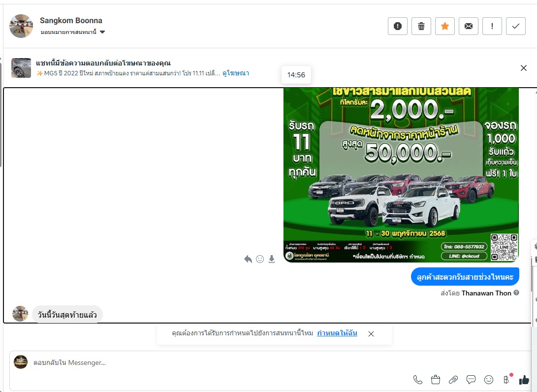Click the ad reply notice heading text
This screenshot has height=392, width=537.
point(103,63)
